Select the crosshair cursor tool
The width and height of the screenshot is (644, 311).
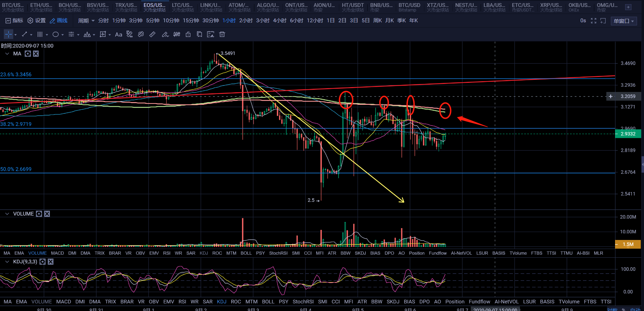[x=8, y=34]
